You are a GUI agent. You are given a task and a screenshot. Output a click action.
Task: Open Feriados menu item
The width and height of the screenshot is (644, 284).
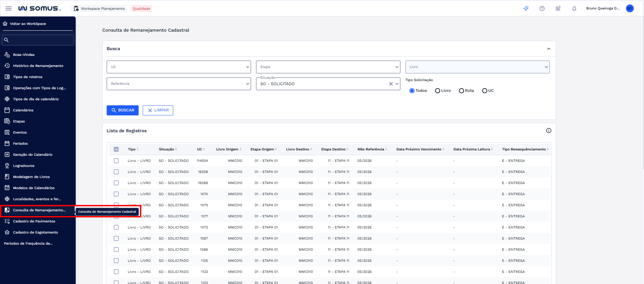click(38, 144)
